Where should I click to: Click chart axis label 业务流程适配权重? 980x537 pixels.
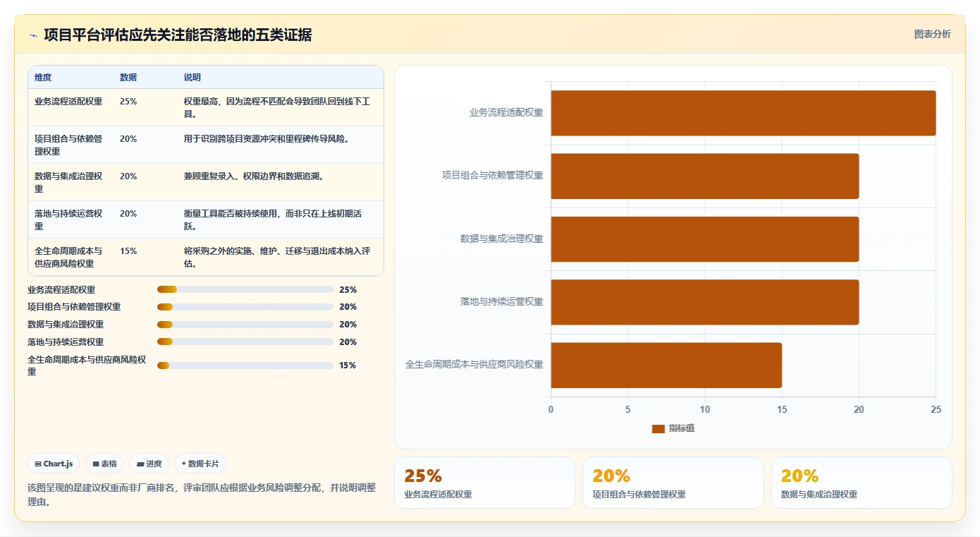(x=506, y=112)
